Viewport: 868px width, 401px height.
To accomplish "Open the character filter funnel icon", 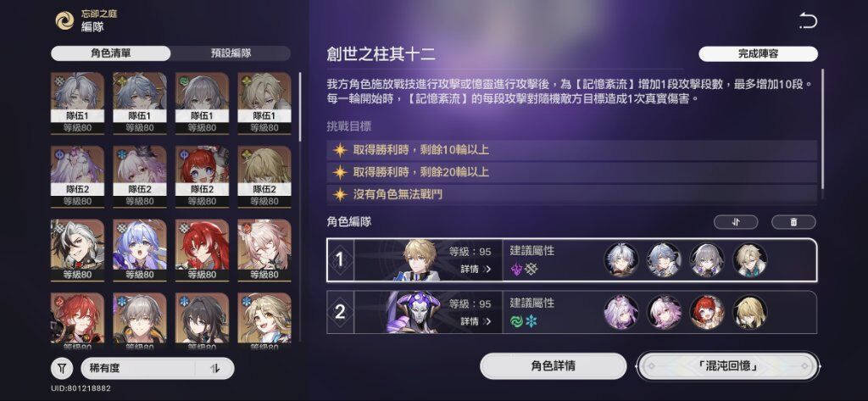I will point(62,368).
